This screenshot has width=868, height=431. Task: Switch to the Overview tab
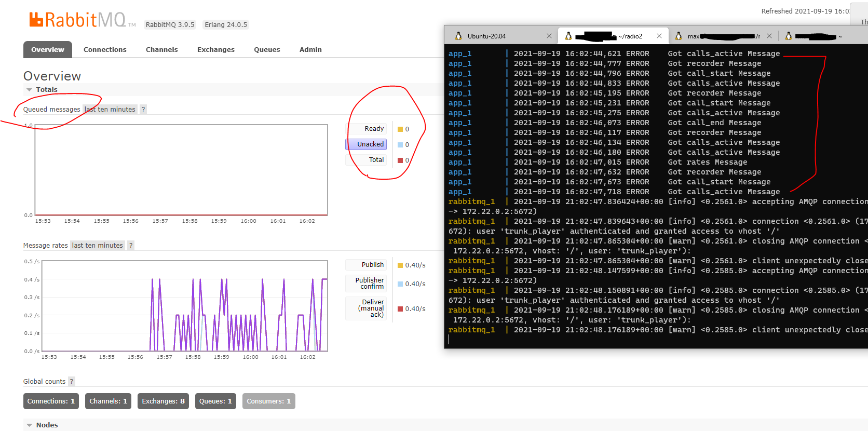48,49
